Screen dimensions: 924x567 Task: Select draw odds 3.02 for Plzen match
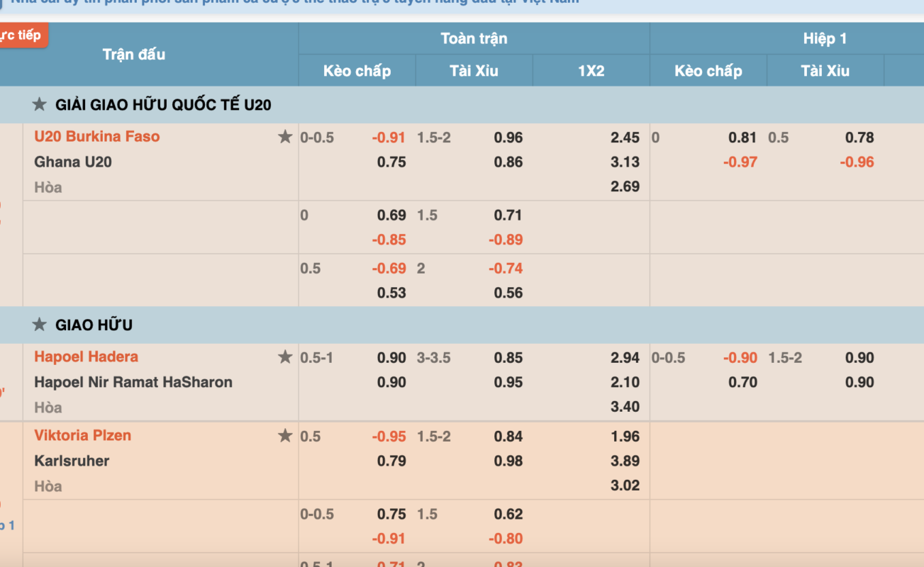(x=625, y=486)
